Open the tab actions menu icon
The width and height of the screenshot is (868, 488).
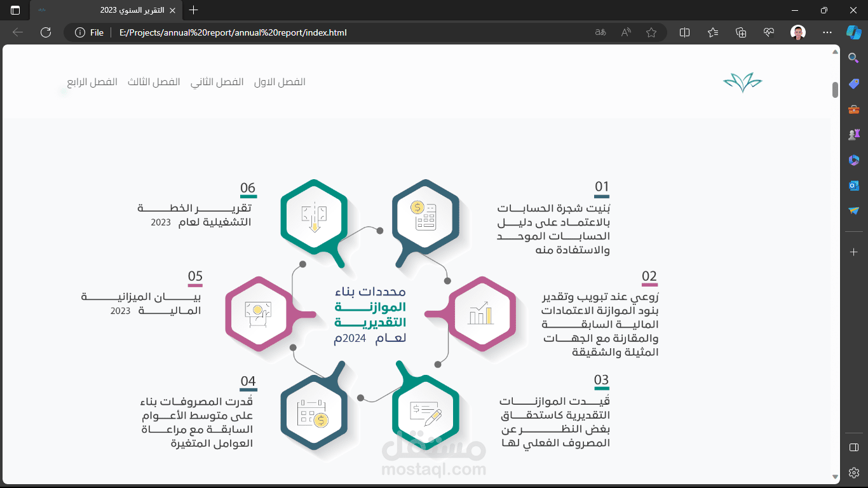coord(15,10)
